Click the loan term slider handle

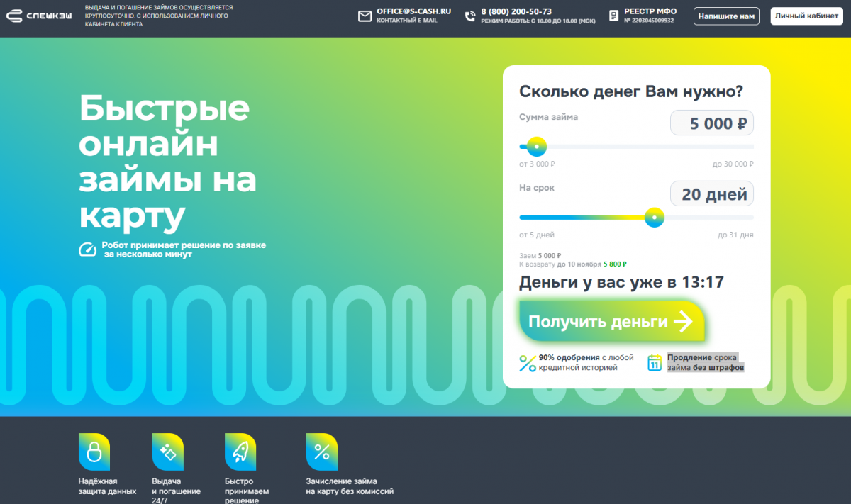pyautogui.click(x=654, y=218)
